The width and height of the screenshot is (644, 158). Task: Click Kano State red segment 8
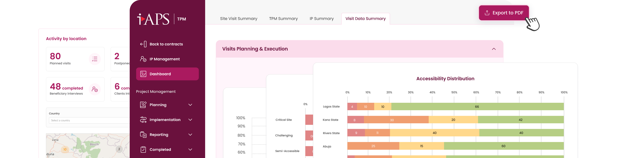356,120
